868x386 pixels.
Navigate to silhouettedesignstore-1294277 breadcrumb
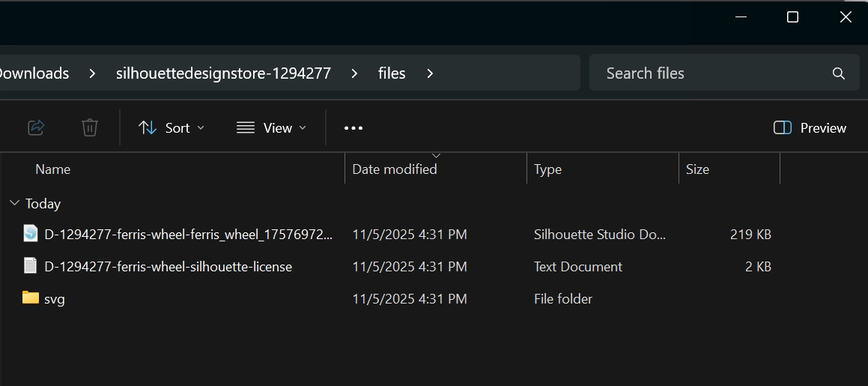click(x=223, y=73)
